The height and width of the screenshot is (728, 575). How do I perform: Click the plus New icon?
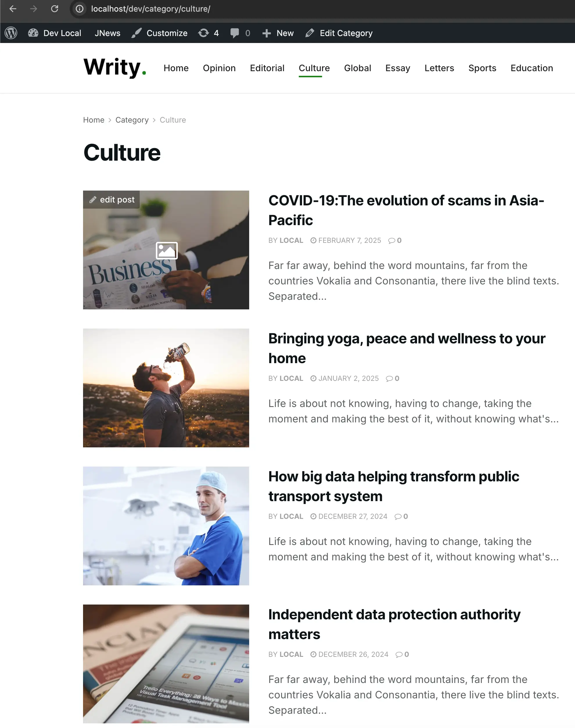point(267,33)
